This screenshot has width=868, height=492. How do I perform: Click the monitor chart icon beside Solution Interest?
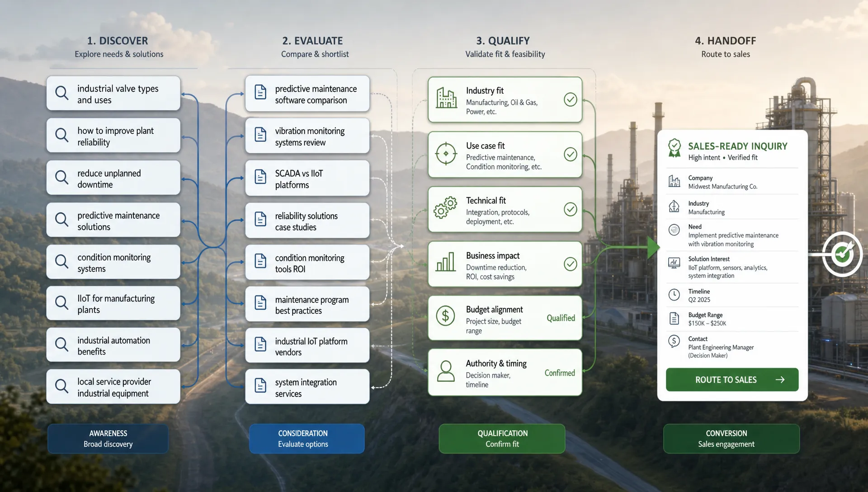tap(674, 263)
